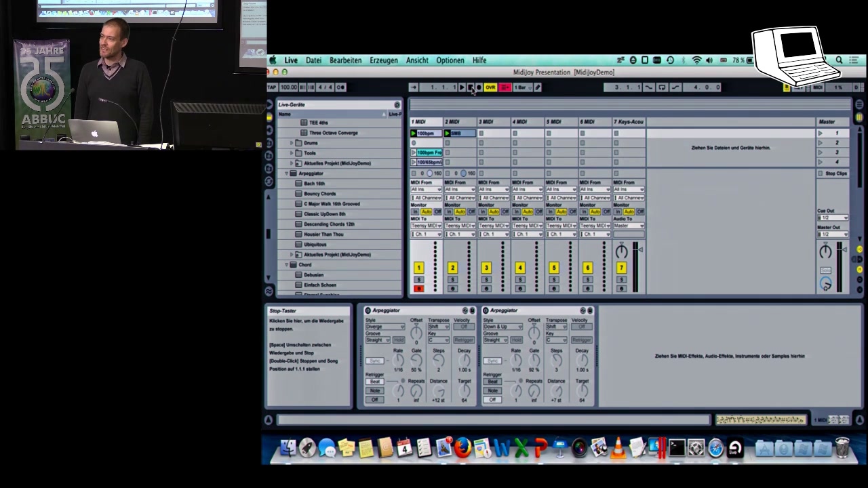Open the Optionen menu
Screen dimensions: 868x488
(x=450, y=60)
